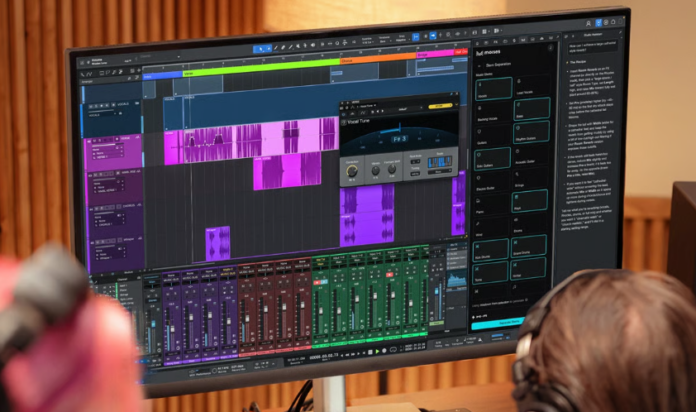Image resolution: width=696 pixels, height=412 pixels.
Task: Click the highlighted blue icon beside account icon
Action: 599,22
